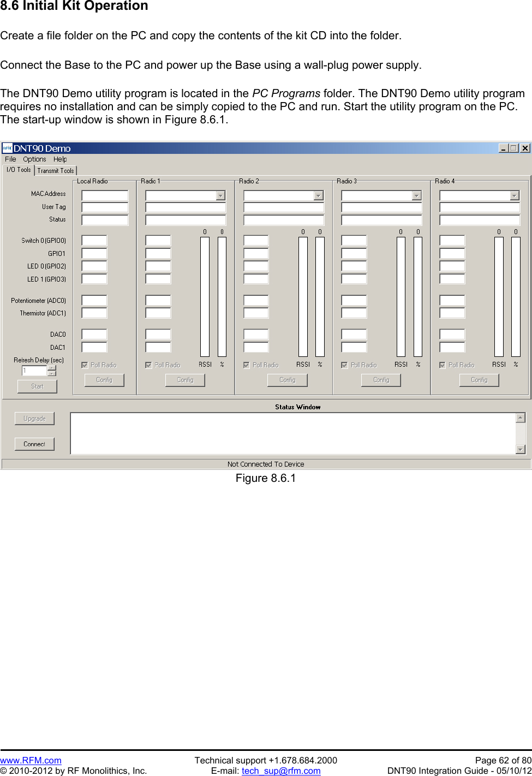Switch to the Transmit Tools tab

click(x=56, y=171)
